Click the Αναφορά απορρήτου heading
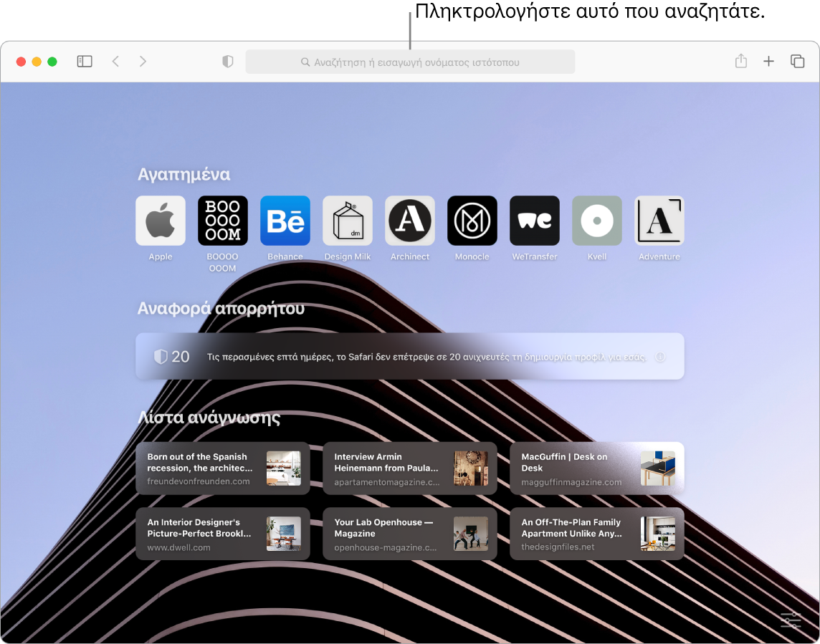 tap(221, 309)
